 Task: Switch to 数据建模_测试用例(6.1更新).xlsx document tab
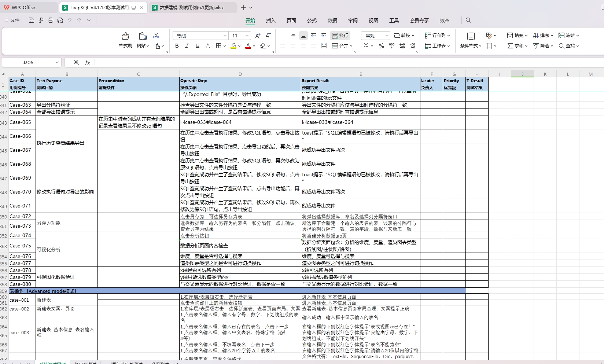[192, 7]
